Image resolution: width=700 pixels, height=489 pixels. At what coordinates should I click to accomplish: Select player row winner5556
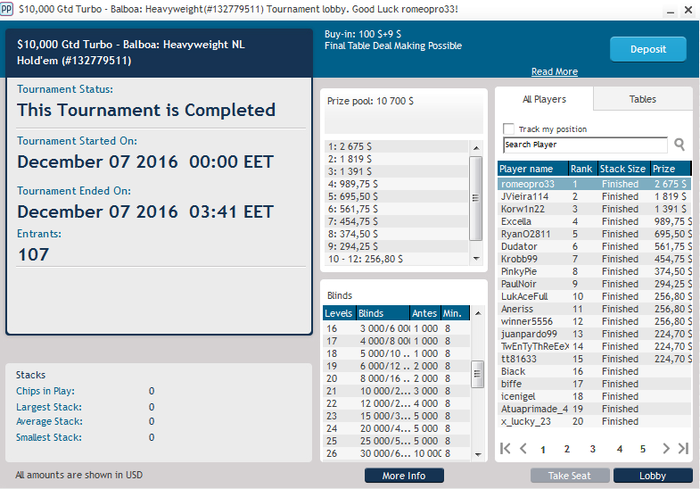pyautogui.click(x=594, y=322)
